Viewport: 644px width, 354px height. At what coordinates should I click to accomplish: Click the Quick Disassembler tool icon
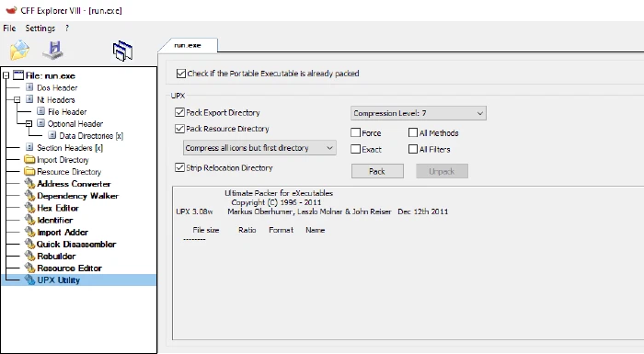[30, 244]
